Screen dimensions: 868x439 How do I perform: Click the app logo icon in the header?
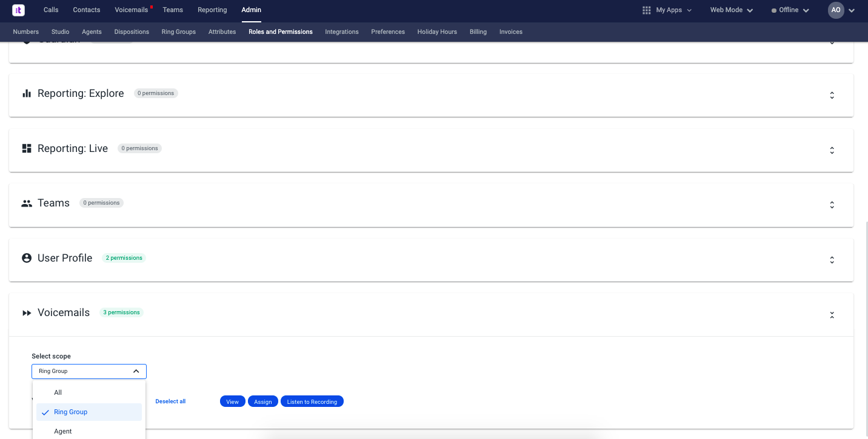coord(19,10)
